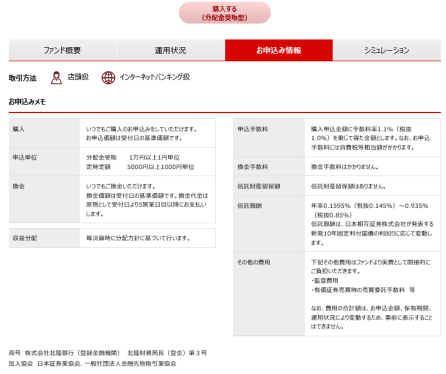Switch to the 運用状況 tab
The image size is (446, 374).
170,50
